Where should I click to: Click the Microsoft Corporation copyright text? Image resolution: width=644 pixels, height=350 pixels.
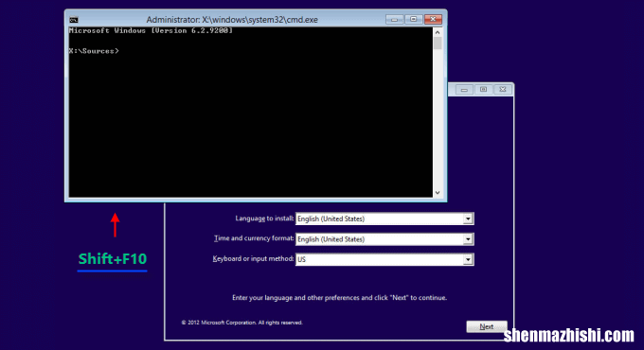click(241, 323)
